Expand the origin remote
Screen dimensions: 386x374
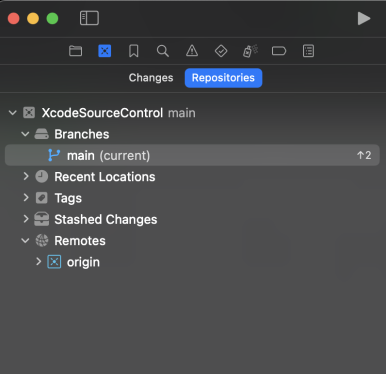[x=38, y=262]
